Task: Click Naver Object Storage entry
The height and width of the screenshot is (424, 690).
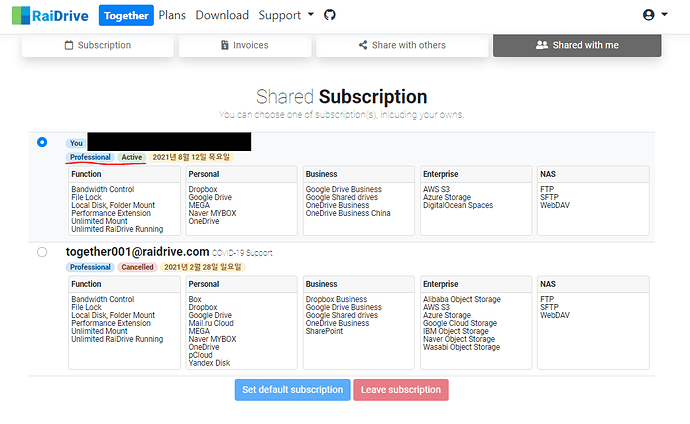Action: pos(459,339)
